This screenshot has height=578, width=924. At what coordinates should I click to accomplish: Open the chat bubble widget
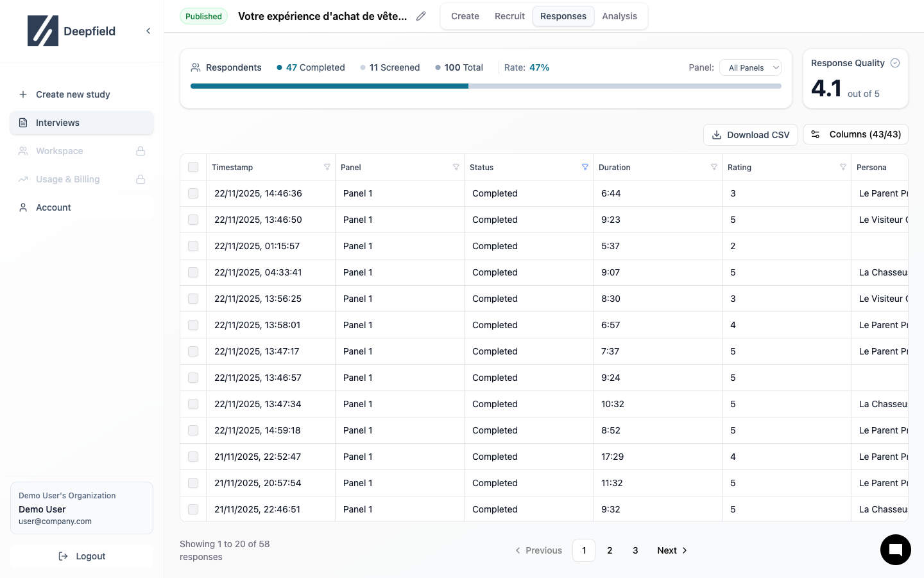895,550
